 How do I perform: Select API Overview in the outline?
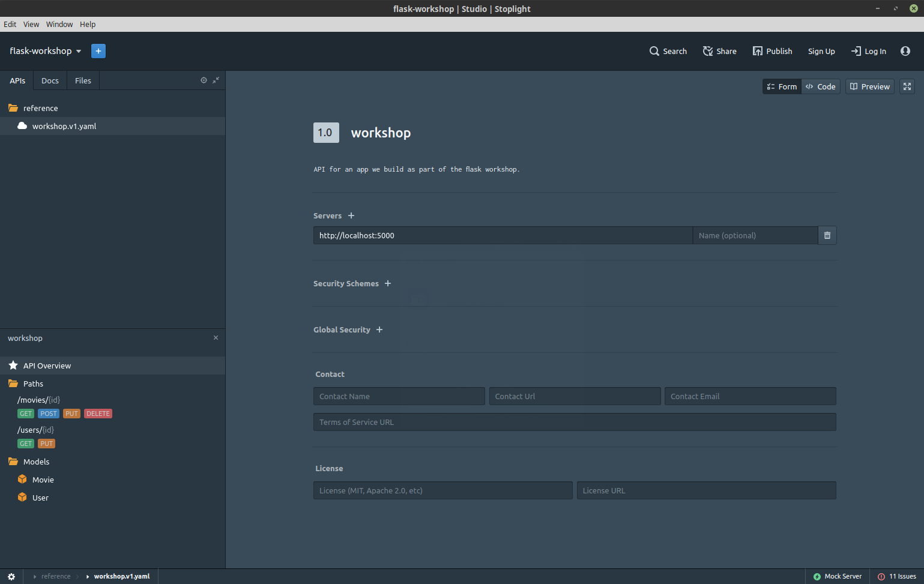click(x=112, y=366)
